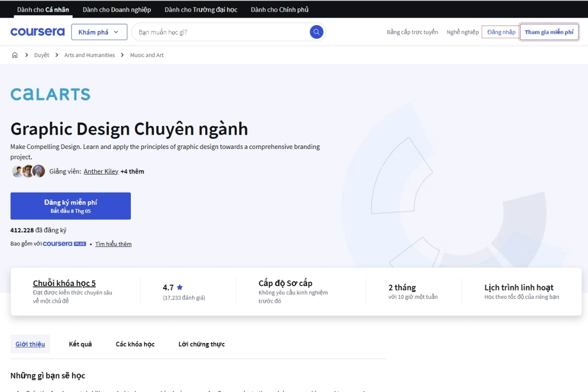Click 'Tham gia miễn phí'
Viewport: 588px width, 392px height.
(x=549, y=31)
